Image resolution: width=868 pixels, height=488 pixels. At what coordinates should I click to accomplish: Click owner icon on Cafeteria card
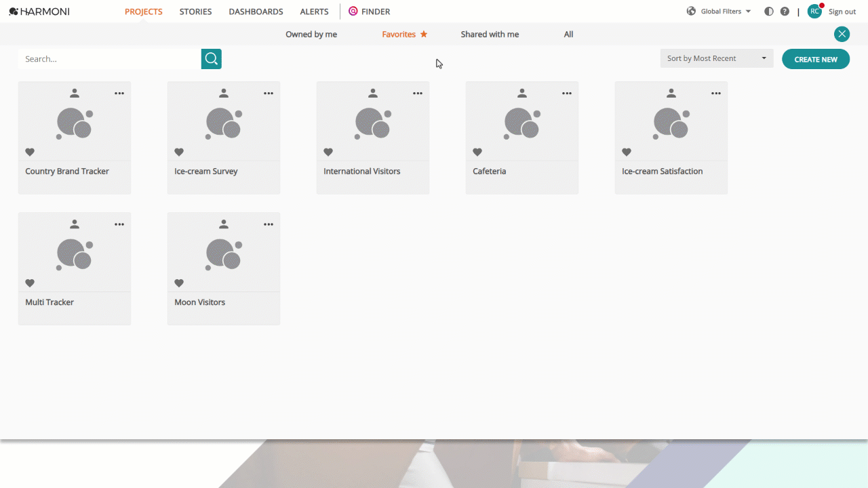[x=522, y=94]
